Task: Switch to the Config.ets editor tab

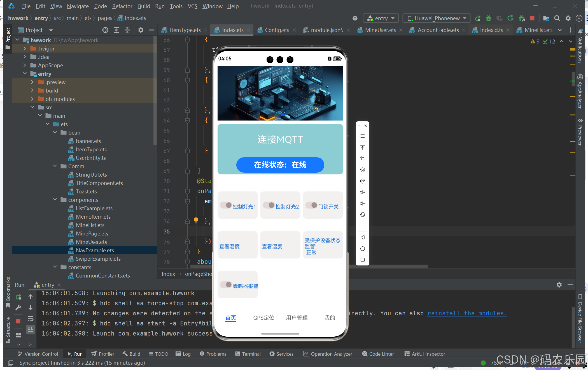Action: tap(277, 30)
